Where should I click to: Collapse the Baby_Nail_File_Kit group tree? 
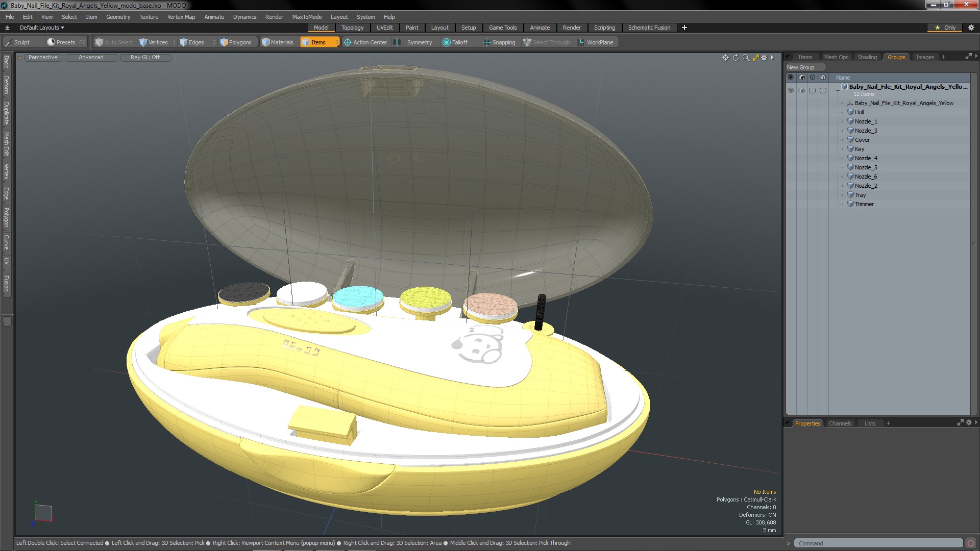[838, 90]
